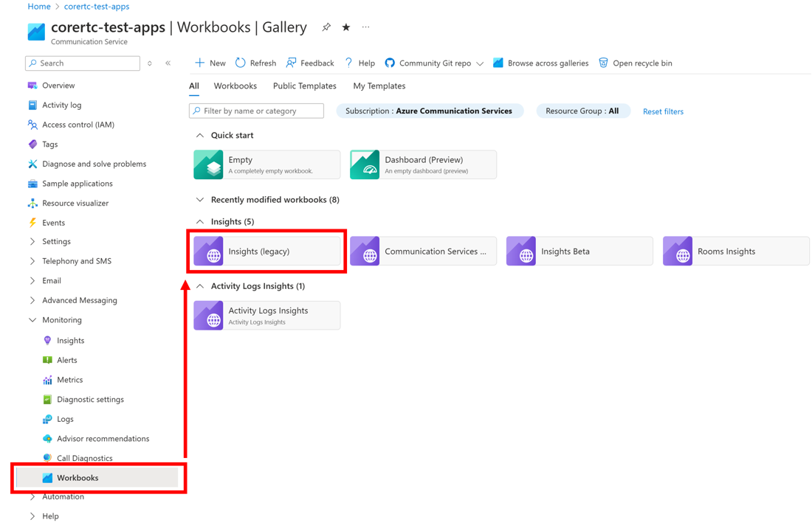
Task: Open the Rooms Insights workbook
Action: 736,251
